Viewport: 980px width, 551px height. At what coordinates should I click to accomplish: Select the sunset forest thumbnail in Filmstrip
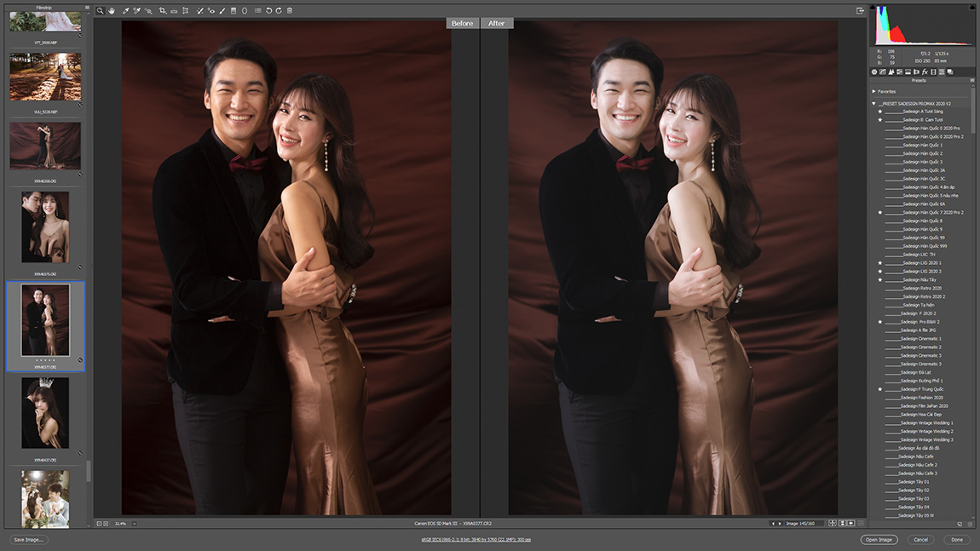coord(45,77)
